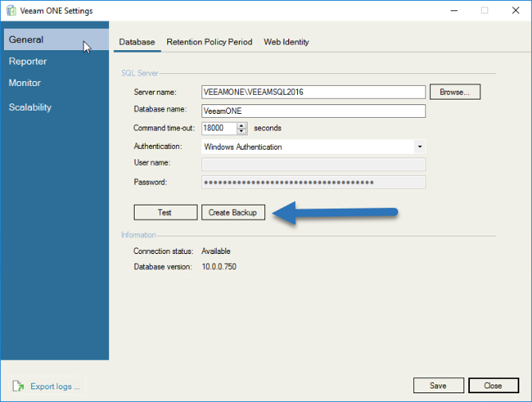
Task: Click the Close button at bottom
Action: pos(493,386)
